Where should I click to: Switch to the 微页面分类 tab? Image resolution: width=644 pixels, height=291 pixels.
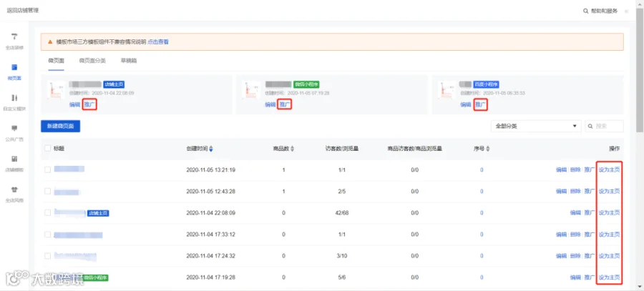point(92,61)
